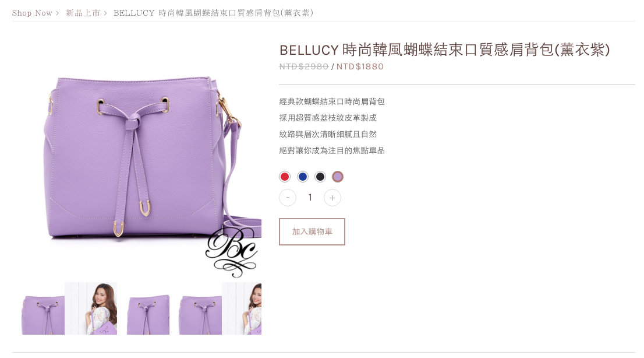644x358 pixels.
Task: Click the chevron after 新品上市
Action: [x=105, y=13]
